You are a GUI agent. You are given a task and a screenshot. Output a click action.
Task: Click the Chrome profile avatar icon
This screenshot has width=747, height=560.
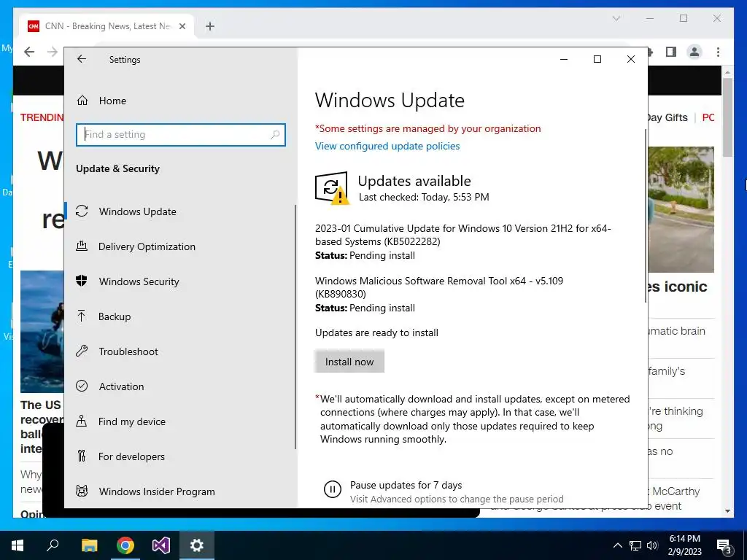pos(694,52)
